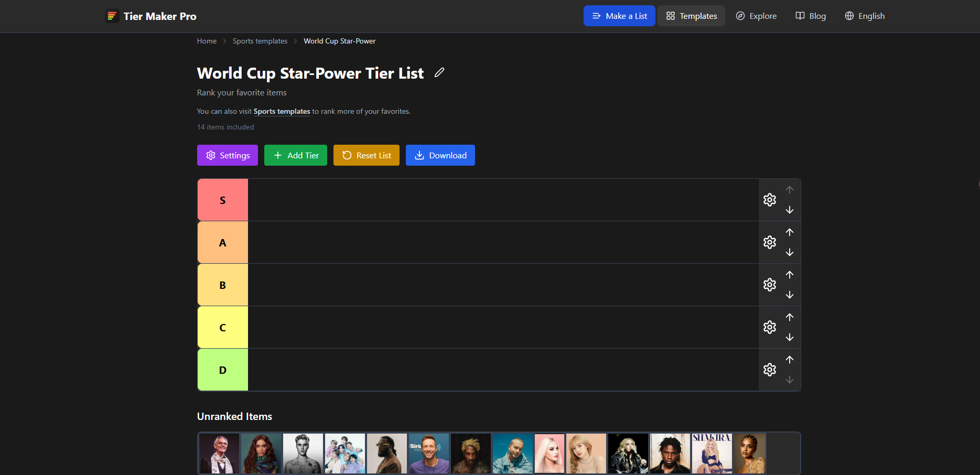
Task: Move S tier down with the arrow
Action: pyautogui.click(x=790, y=210)
